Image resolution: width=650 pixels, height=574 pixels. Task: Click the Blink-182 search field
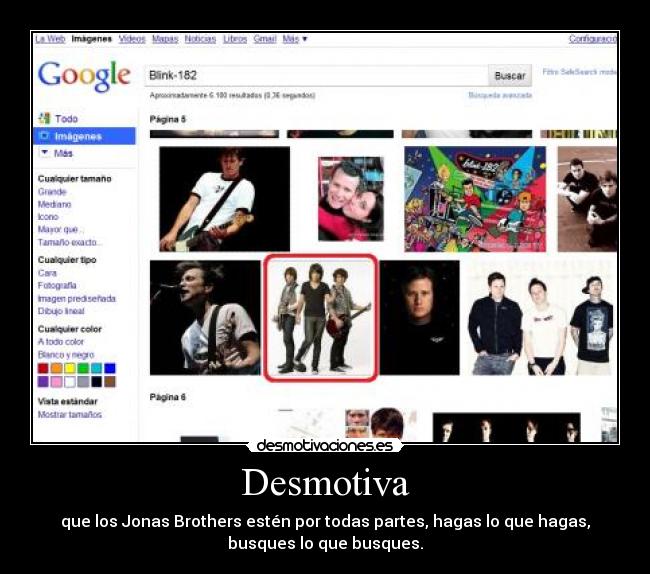[x=316, y=76]
